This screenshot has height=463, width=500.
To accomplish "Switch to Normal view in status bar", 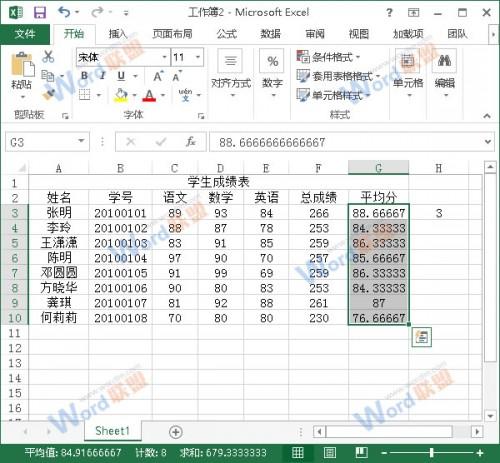I will [x=298, y=453].
